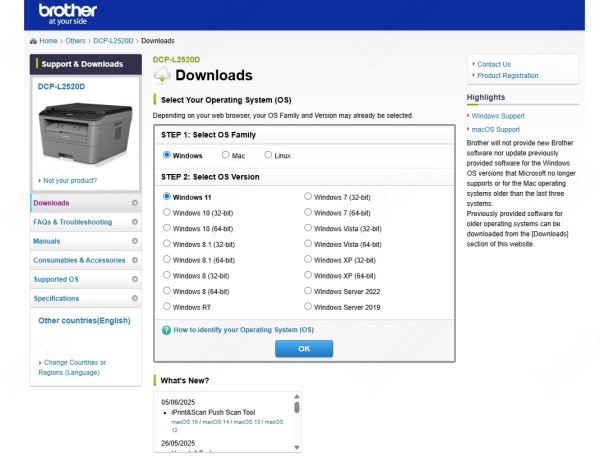Click the arrow icon beside FAQs & Troubleshooting

coord(135,222)
